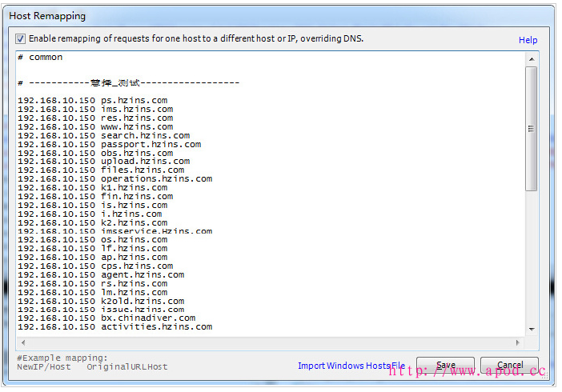Screen dimensions: 562x392
Task: Click the agent.hzins.com mapping line
Action: point(100,275)
